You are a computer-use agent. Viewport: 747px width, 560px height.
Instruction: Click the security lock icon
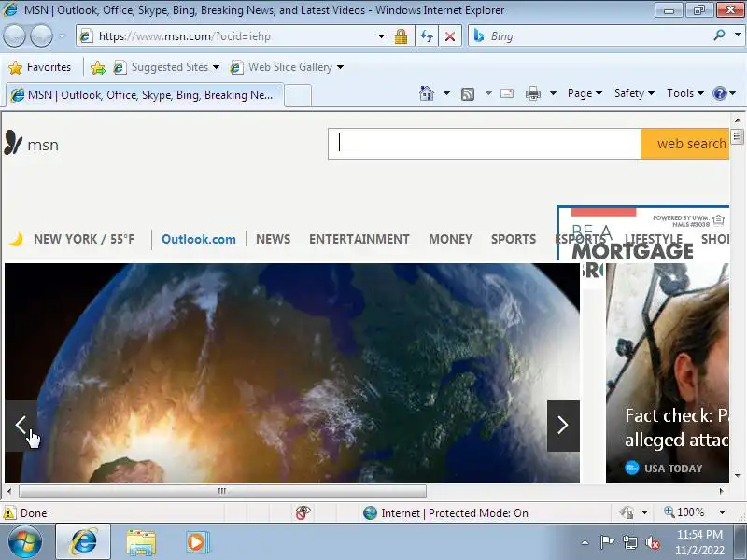point(402,36)
